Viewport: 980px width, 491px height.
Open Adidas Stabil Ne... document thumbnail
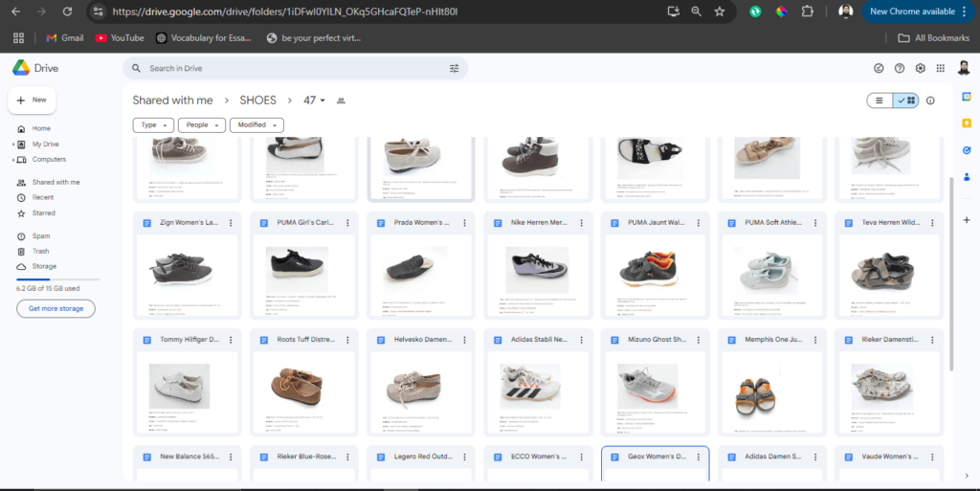click(x=538, y=393)
